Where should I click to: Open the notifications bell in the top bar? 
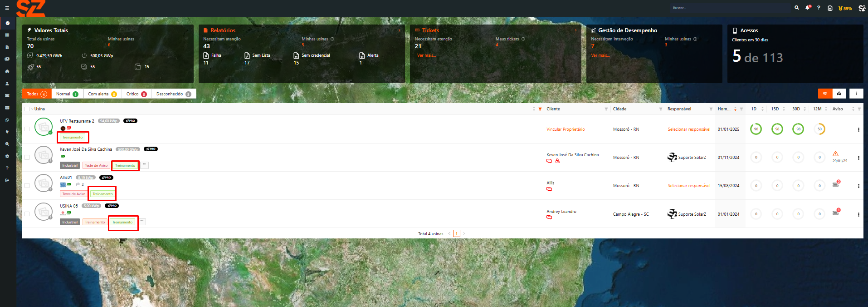tap(808, 8)
